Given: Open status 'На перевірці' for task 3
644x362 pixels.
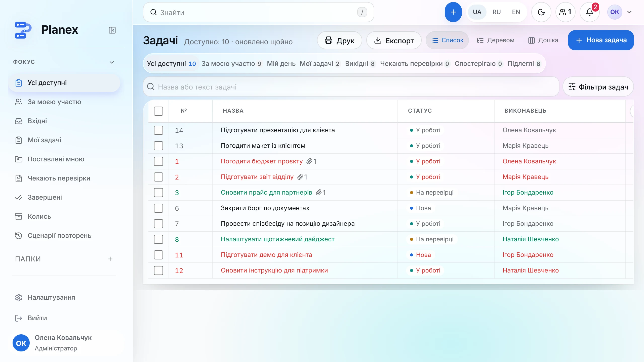Looking at the screenshot, I should click(x=432, y=193).
